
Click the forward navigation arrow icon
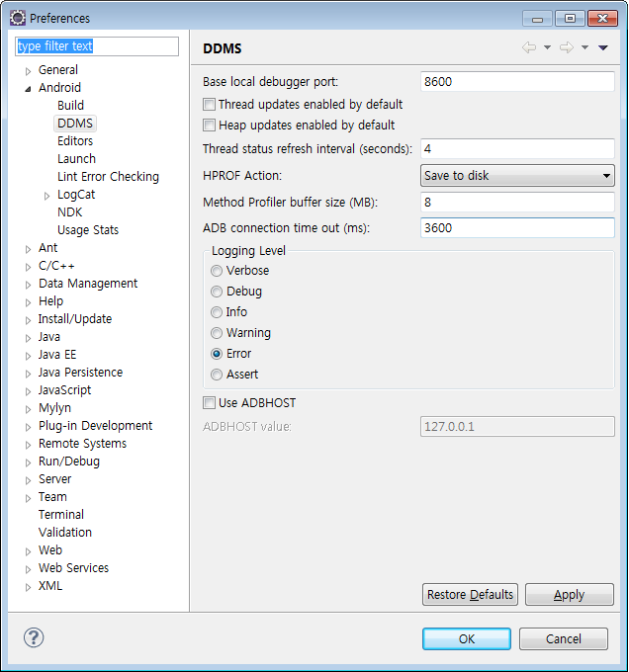567,47
